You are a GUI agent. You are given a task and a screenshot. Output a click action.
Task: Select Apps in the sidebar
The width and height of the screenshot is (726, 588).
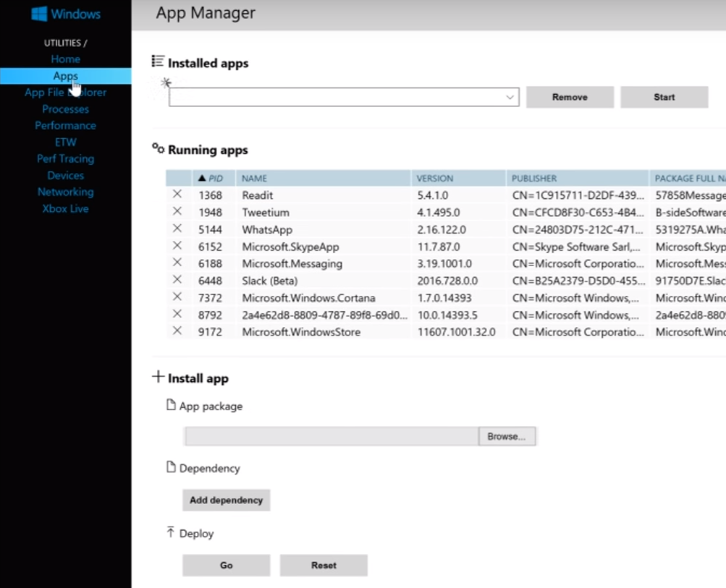(65, 76)
